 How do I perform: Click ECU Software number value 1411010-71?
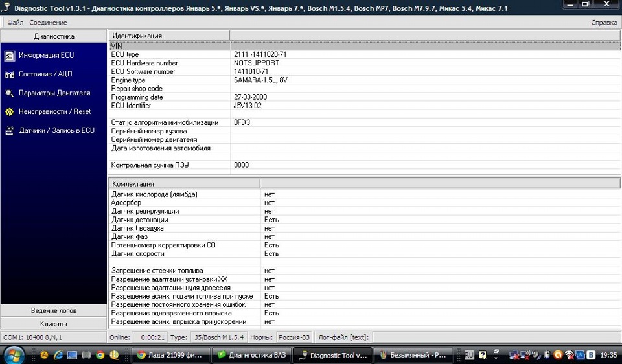click(251, 71)
